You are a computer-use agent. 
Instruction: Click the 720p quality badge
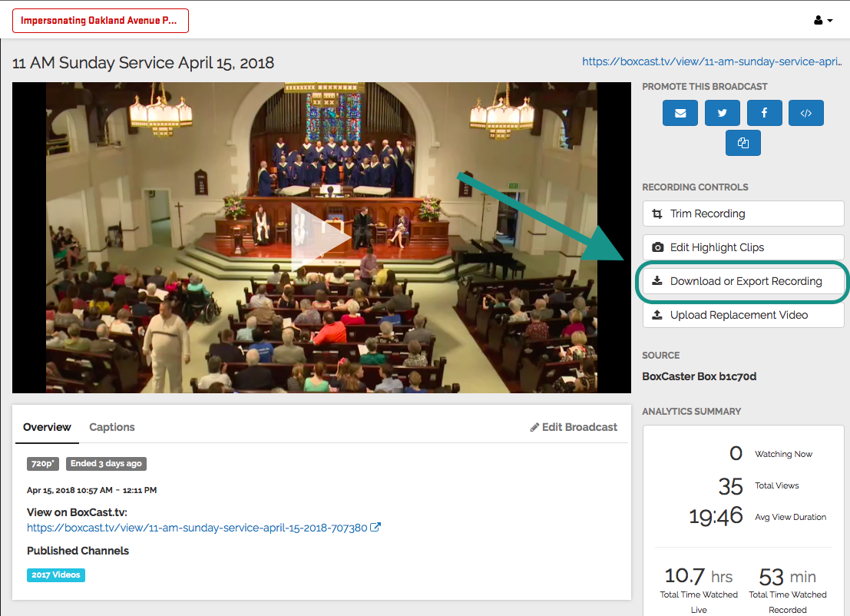[43, 463]
